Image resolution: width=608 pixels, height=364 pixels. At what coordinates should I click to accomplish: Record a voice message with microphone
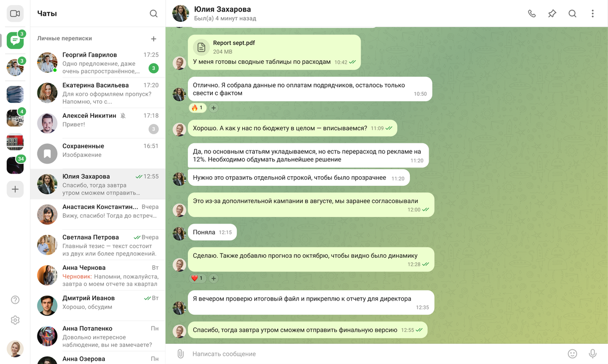coord(592,354)
